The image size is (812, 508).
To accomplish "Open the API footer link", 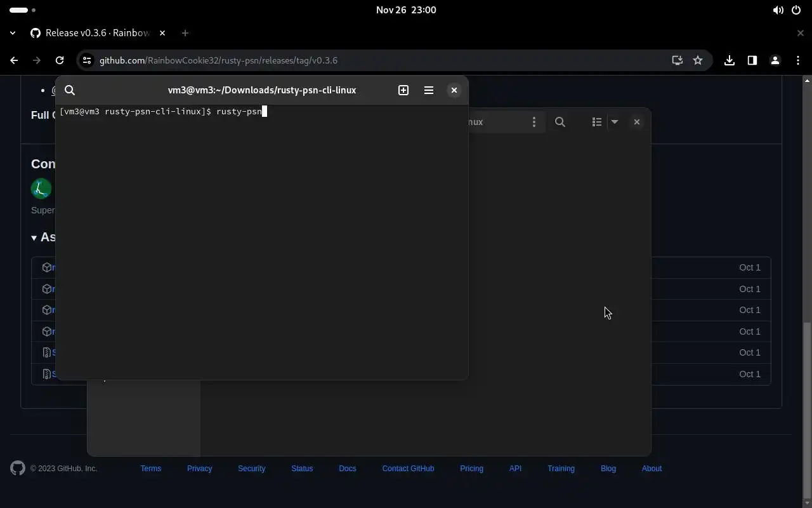I will (x=515, y=469).
